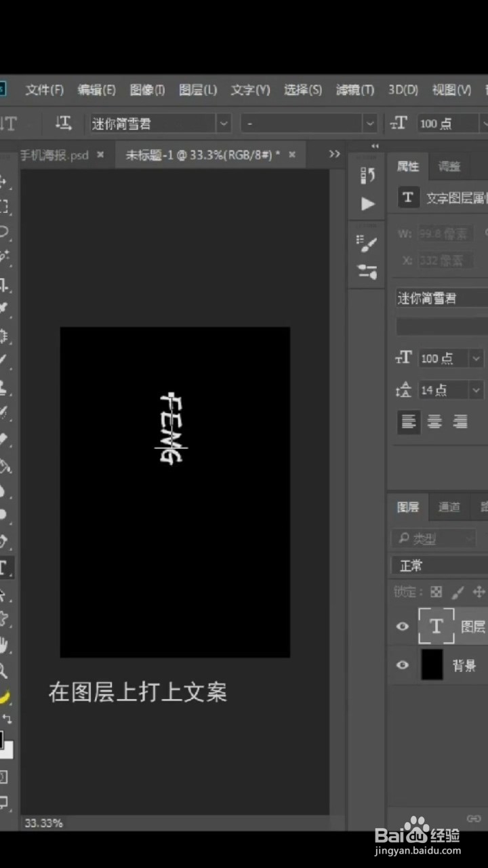Screen dimensions: 488x868
Task: Toggle lock position
Action: (x=479, y=592)
